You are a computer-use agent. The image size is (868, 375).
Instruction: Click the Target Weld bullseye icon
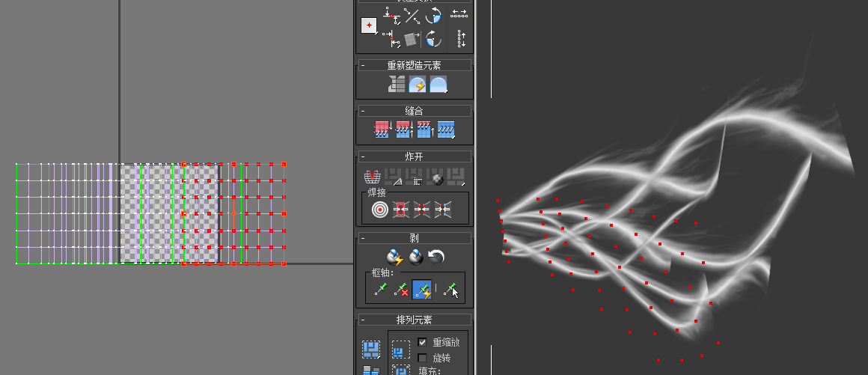click(380, 209)
